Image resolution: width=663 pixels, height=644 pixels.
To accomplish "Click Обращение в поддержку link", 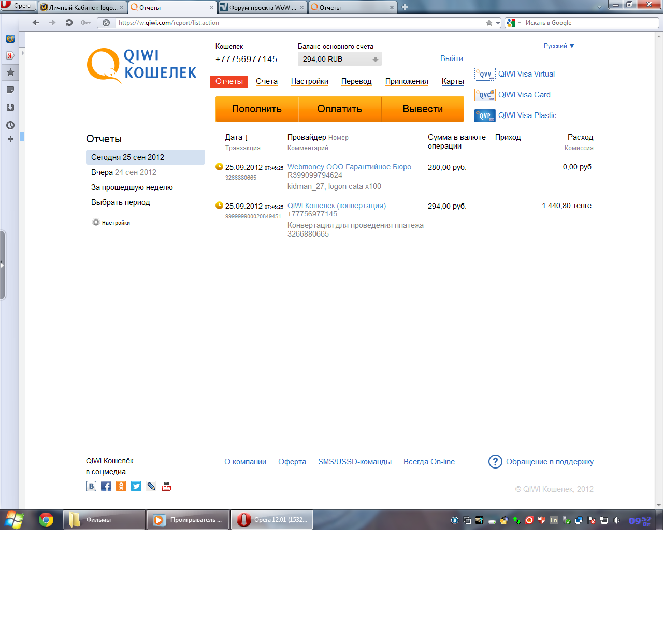I will [550, 462].
